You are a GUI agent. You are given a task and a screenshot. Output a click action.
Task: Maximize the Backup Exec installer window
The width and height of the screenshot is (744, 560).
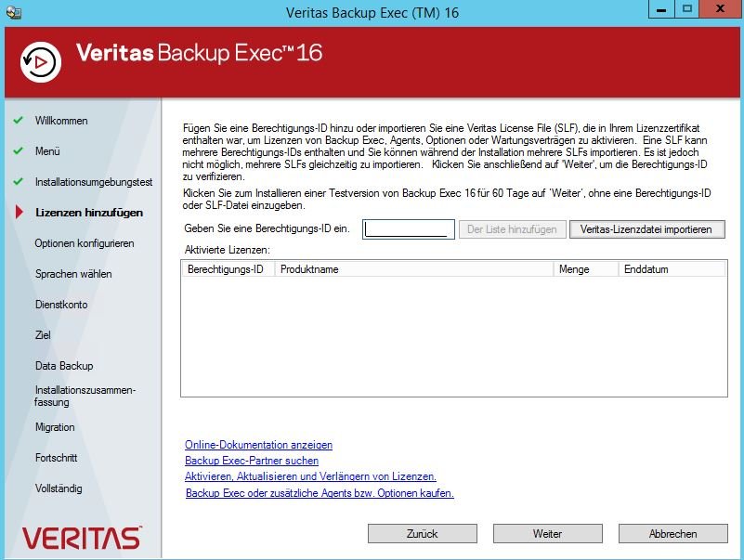[x=687, y=9]
